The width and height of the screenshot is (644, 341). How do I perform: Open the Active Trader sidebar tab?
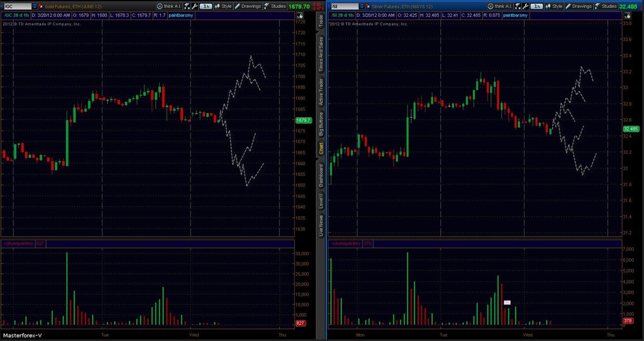coord(321,92)
